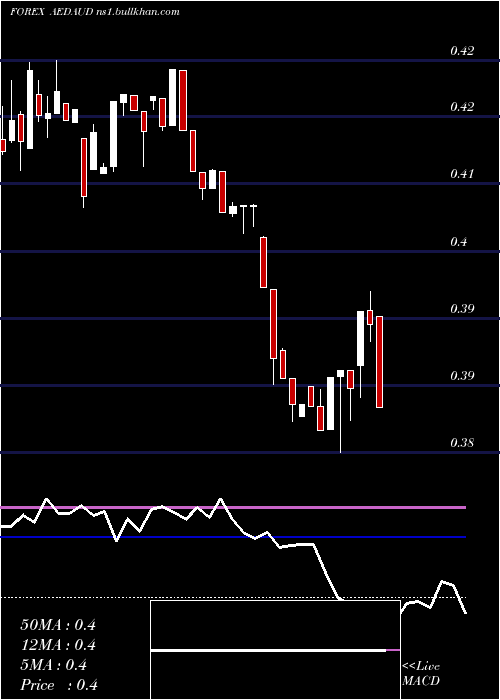Image resolution: width=500 pixels, height=700 pixels.
Task: Click the 5MA : 0.4 value
Action: [54, 665]
